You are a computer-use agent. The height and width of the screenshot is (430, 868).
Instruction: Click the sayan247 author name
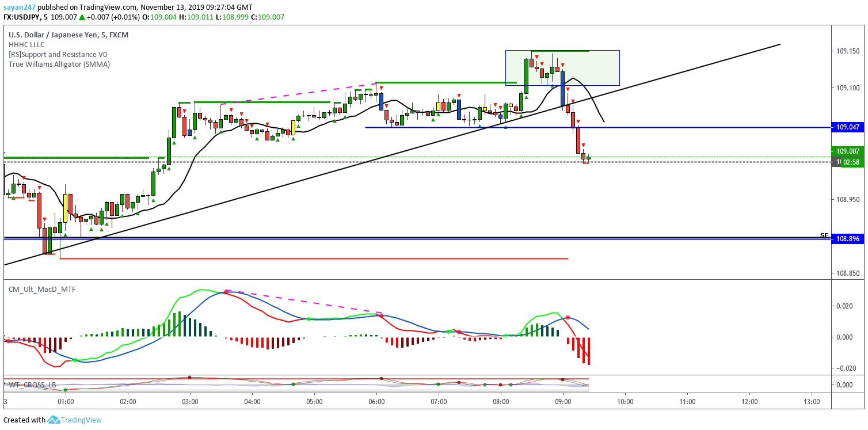click(19, 7)
